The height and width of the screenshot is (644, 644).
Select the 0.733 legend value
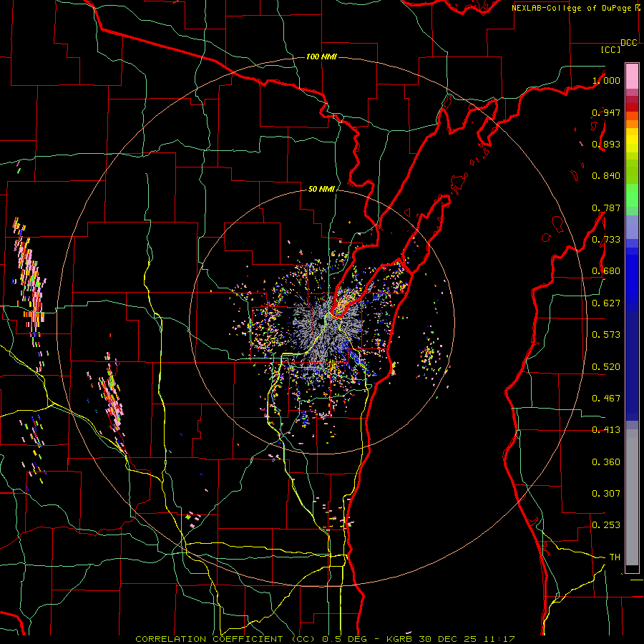coord(606,240)
